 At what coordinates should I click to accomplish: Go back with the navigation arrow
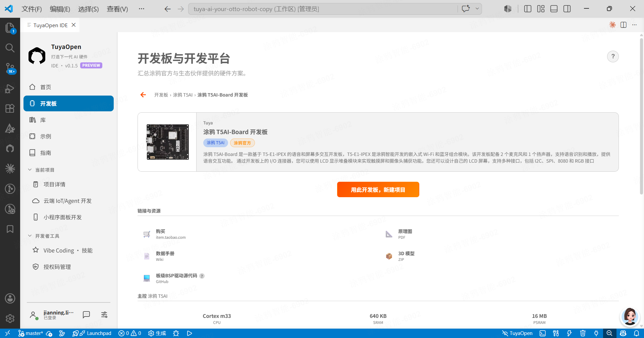pyautogui.click(x=167, y=9)
